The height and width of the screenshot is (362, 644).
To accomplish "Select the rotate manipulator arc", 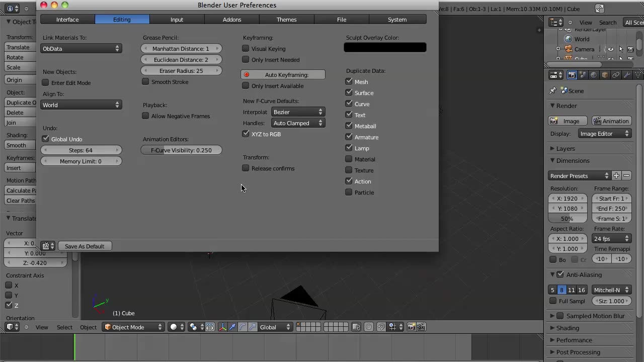I will point(243,327).
